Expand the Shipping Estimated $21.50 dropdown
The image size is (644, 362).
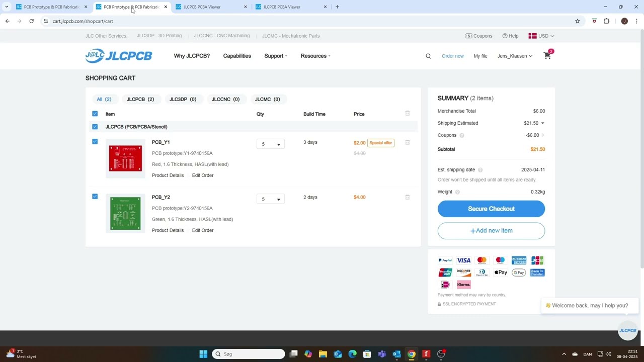tap(542, 123)
